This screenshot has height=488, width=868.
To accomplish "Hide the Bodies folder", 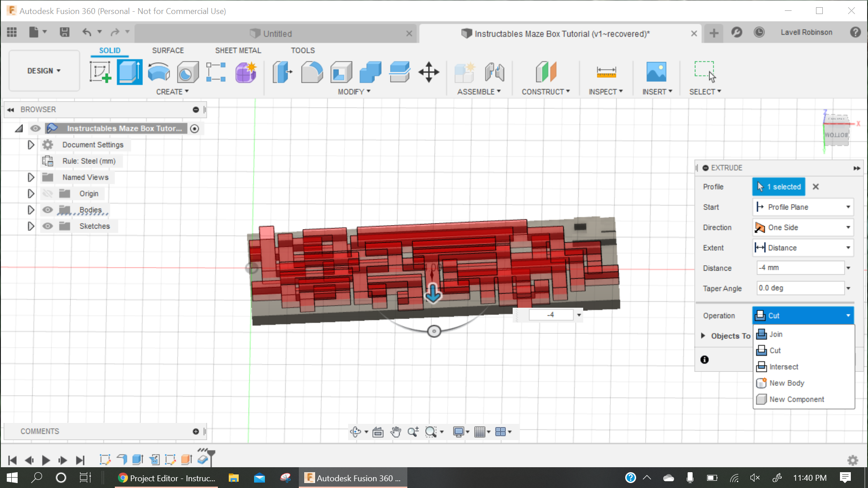I will (47, 210).
